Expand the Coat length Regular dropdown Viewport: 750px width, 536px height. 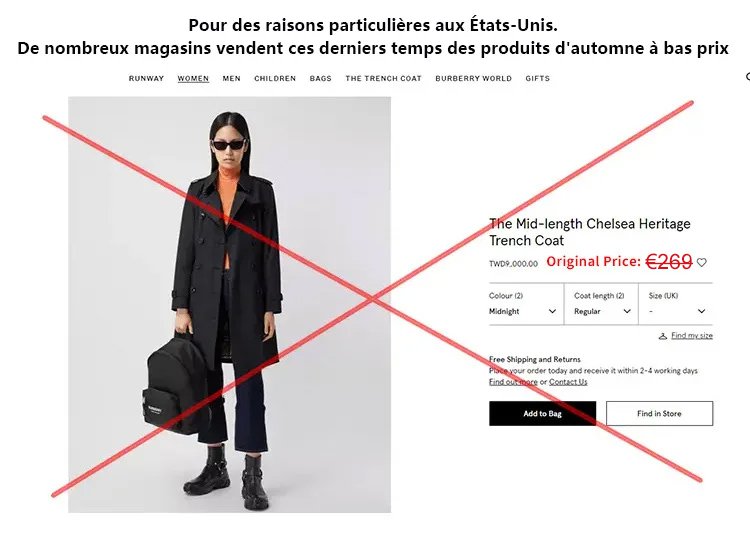click(x=601, y=304)
